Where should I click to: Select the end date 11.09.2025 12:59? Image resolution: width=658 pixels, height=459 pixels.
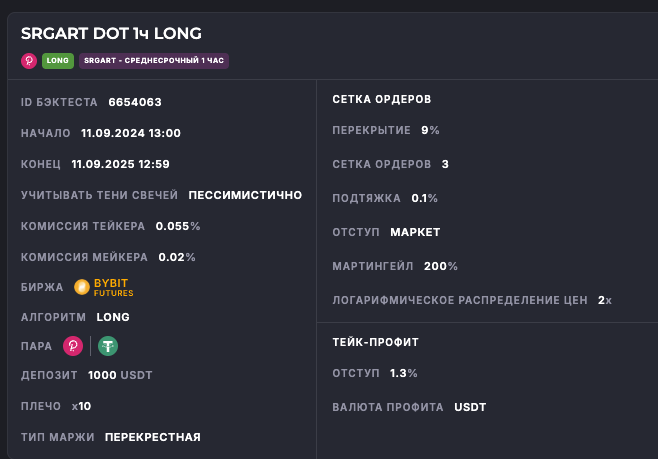point(120,164)
